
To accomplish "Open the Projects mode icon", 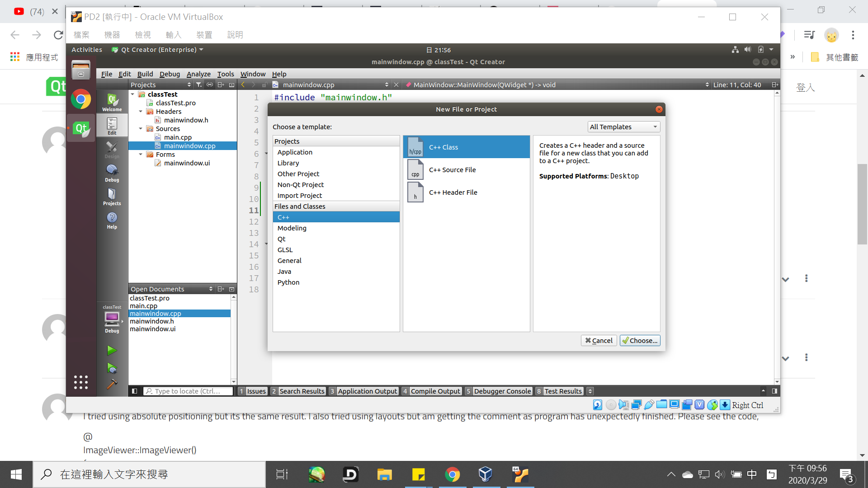I will point(112,197).
